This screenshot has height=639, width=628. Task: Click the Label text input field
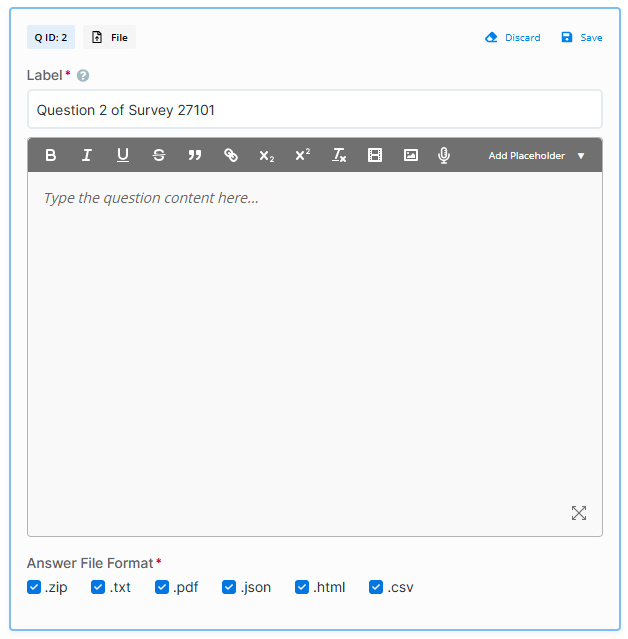(x=314, y=110)
